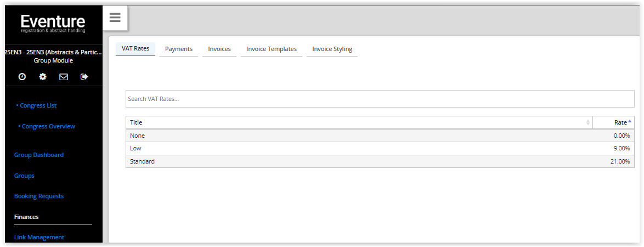
Task: Select the Low VAT rate row
Action: 380,148
